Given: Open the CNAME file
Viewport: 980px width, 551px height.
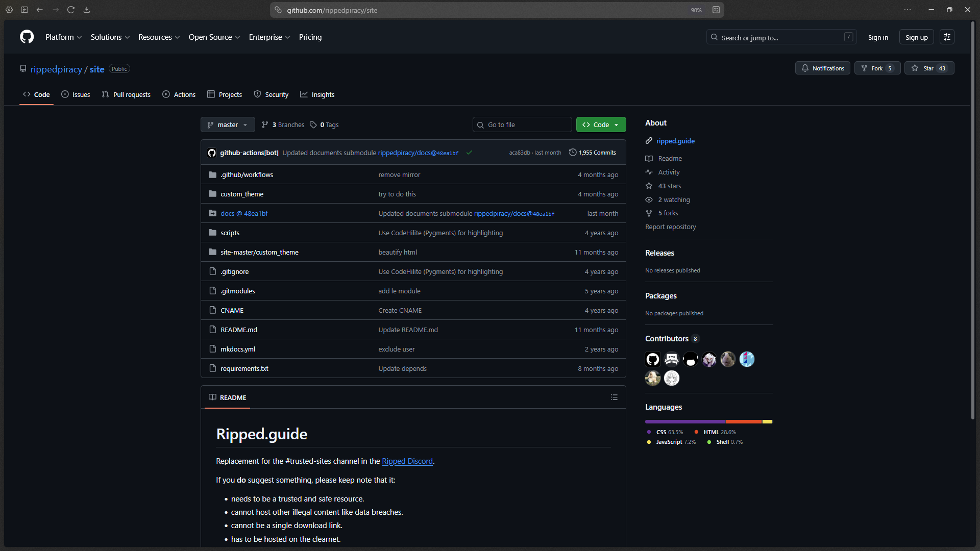Looking at the screenshot, I should tap(232, 310).
